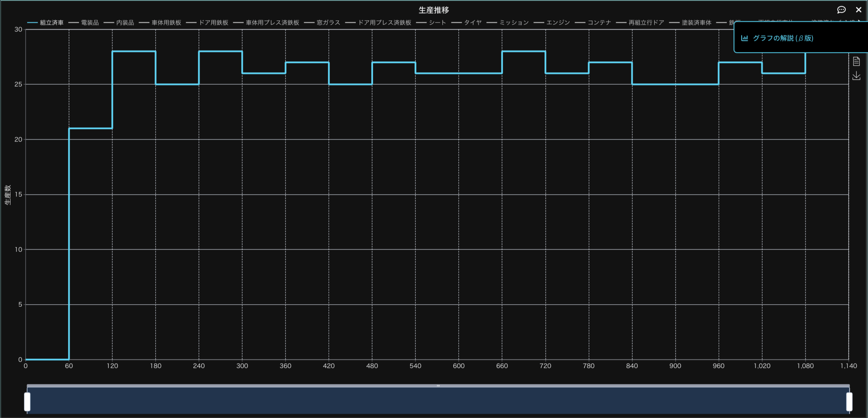Toggle the 内装品 legend series

125,23
